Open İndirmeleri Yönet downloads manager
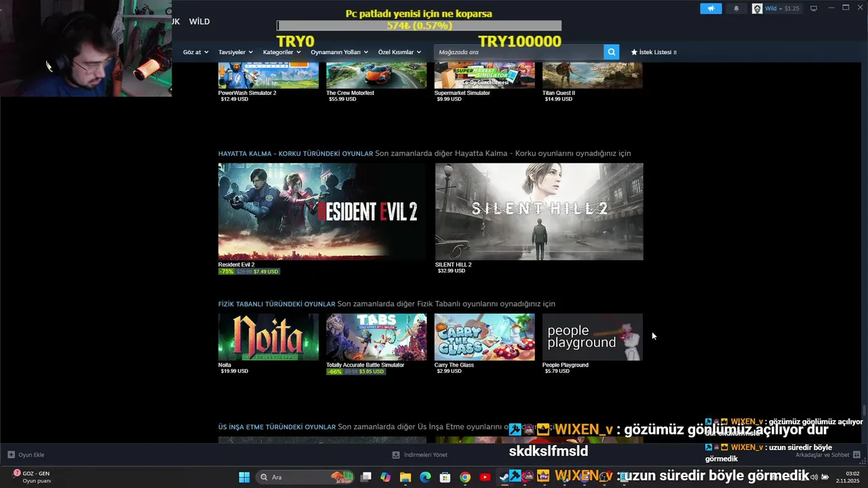 click(x=420, y=455)
